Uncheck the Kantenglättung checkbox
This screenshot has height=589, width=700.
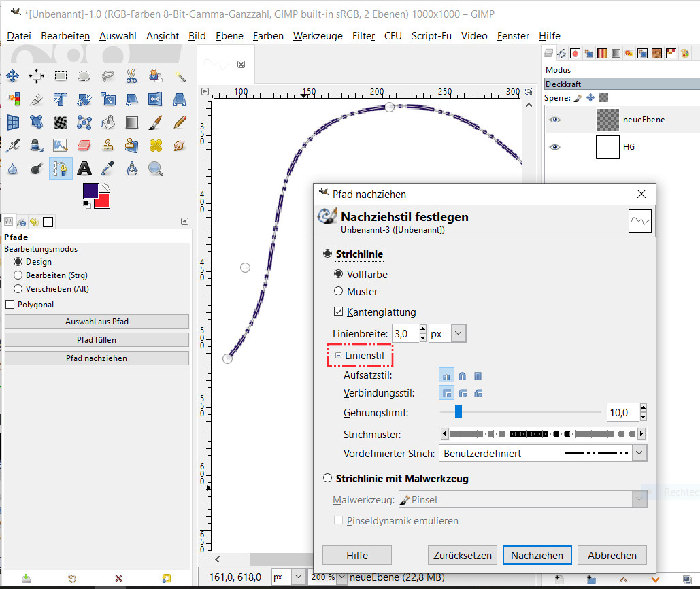click(x=339, y=312)
